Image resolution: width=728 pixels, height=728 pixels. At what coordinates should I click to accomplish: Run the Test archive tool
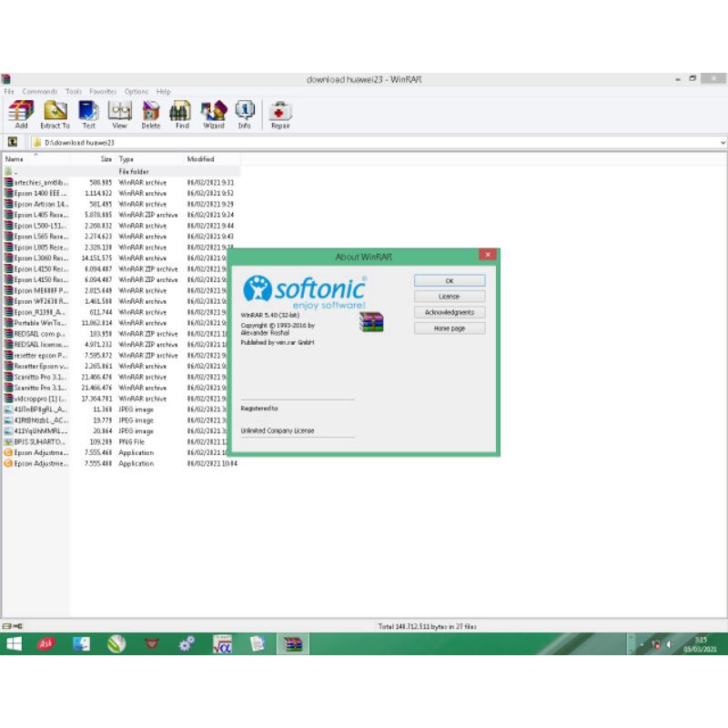[x=88, y=115]
